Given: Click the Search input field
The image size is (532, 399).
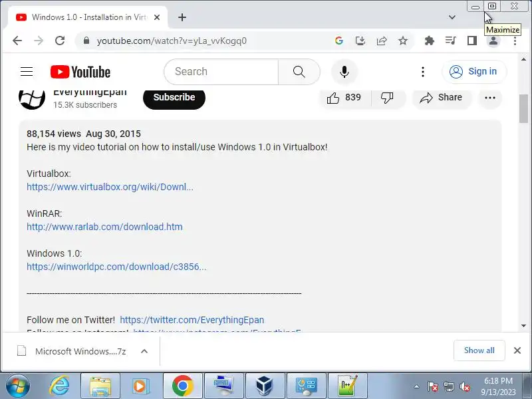Looking at the screenshot, I should click(x=221, y=72).
